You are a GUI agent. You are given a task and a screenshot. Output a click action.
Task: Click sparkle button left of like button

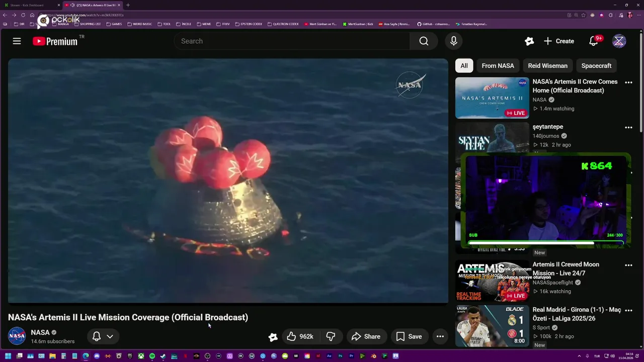273,337
